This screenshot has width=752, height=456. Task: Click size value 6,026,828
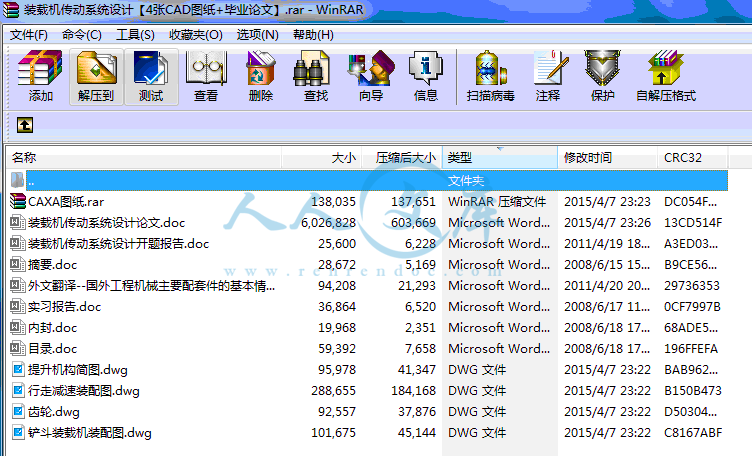point(329,222)
